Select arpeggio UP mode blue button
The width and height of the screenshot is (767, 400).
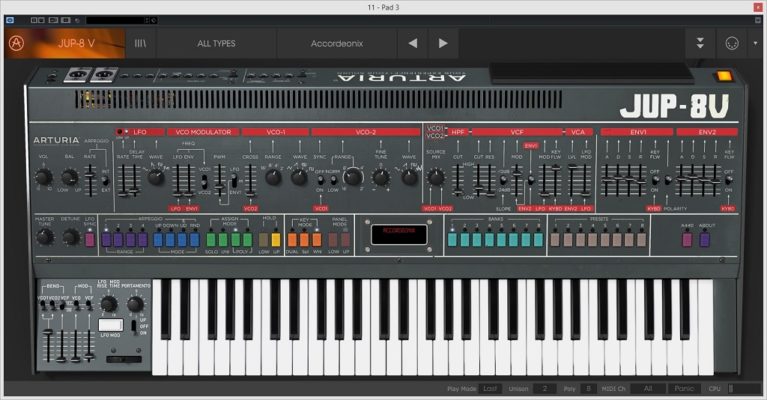tap(158, 240)
